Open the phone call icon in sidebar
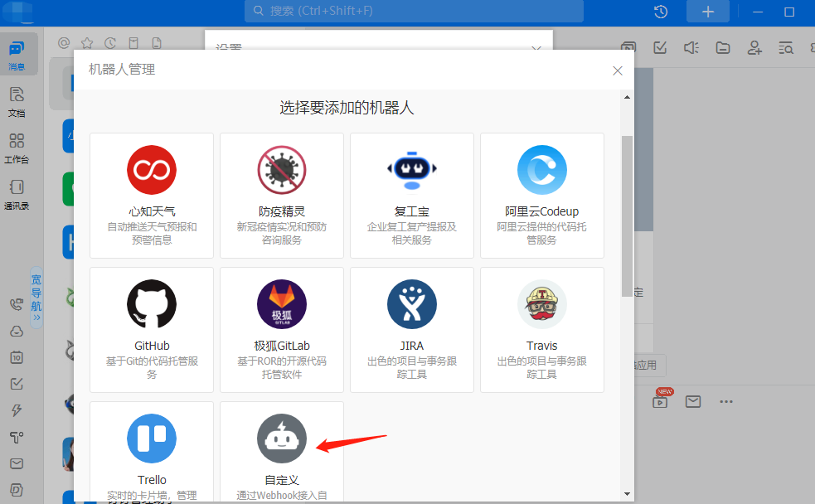This screenshot has height=504, width=815. [x=17, y=304]
